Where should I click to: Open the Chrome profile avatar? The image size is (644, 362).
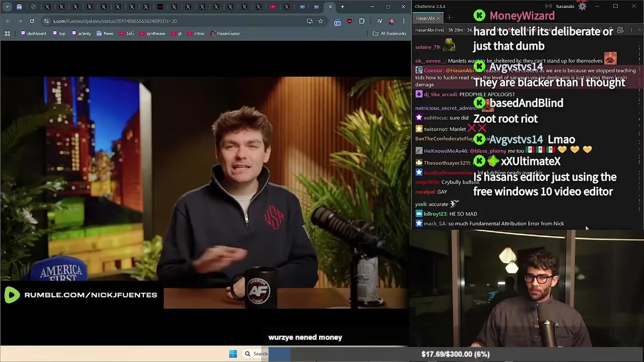click(391, 21)
